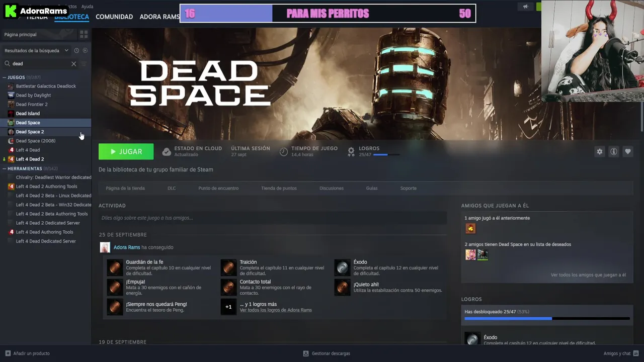Click the ¡Empuja! achievement icon
Viewport: 644px width, 362px height.
tap(115, 287)
